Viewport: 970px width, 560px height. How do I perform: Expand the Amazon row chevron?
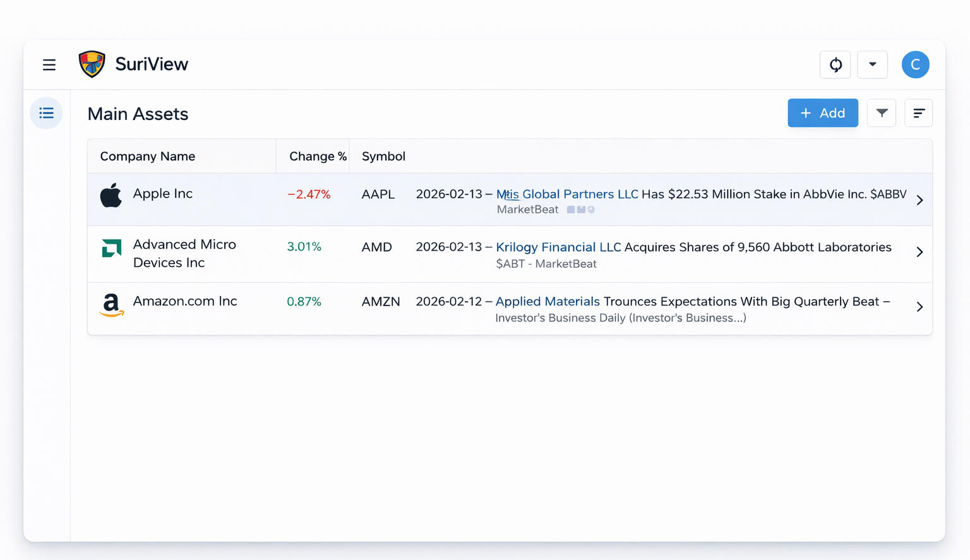click(919, 307)
